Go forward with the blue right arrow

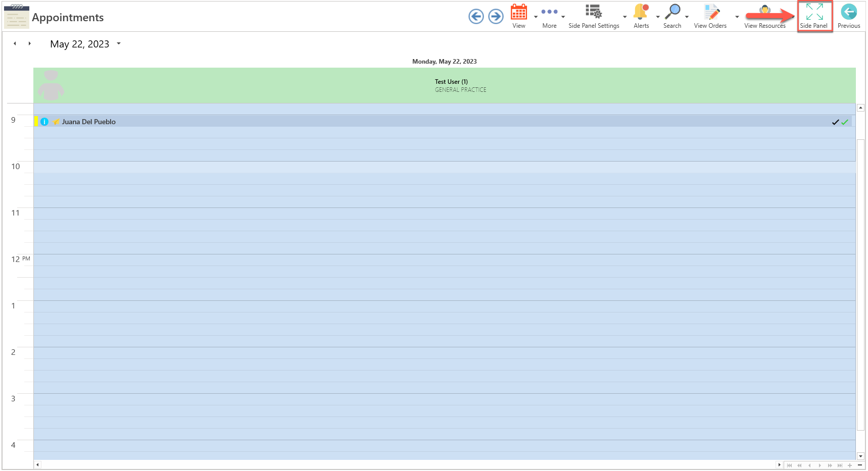click(x=496, y=16)
